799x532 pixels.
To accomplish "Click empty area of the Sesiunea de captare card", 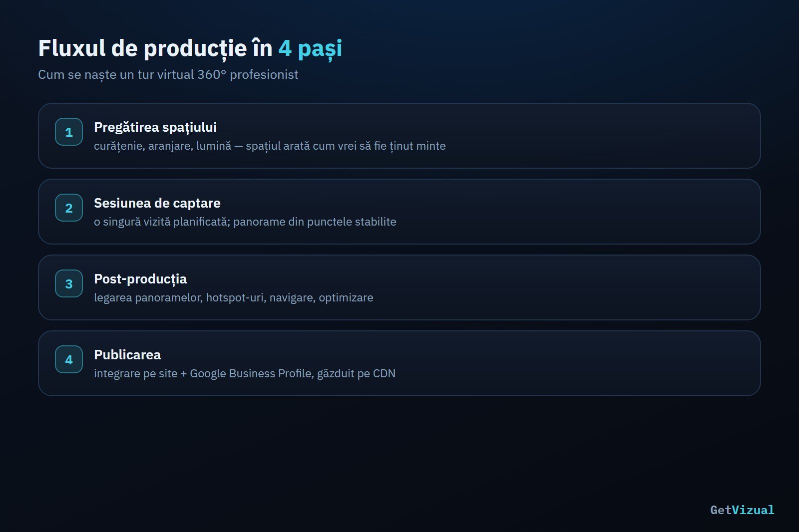I will click(x=599, y=212).
